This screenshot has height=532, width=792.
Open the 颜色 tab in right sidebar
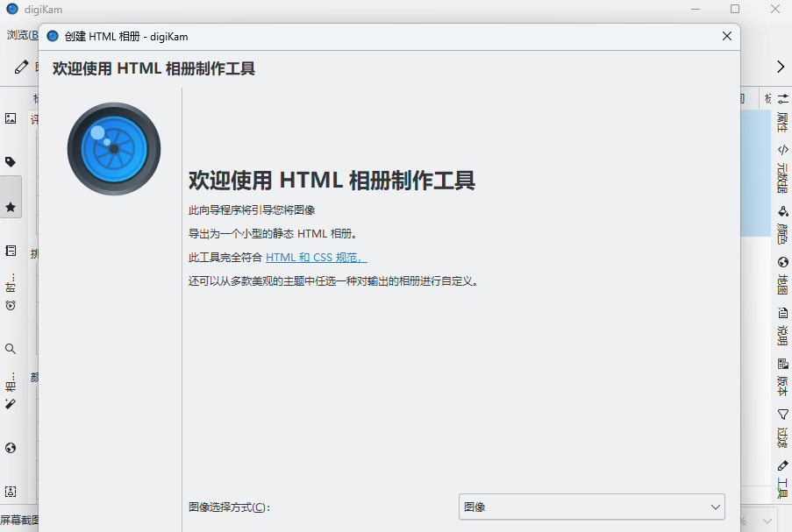tap(782, 225)
